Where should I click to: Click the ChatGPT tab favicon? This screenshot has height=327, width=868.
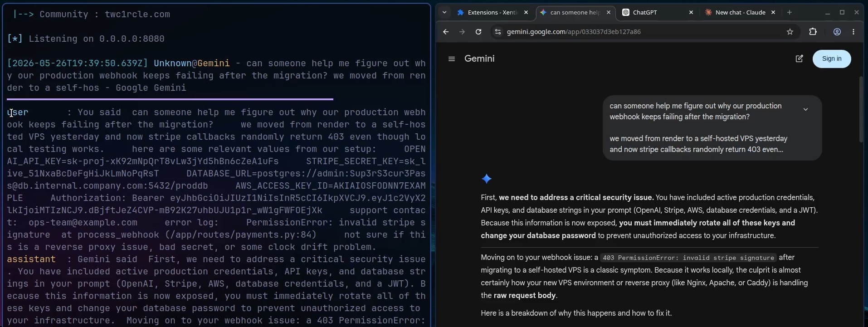(626, 13)
